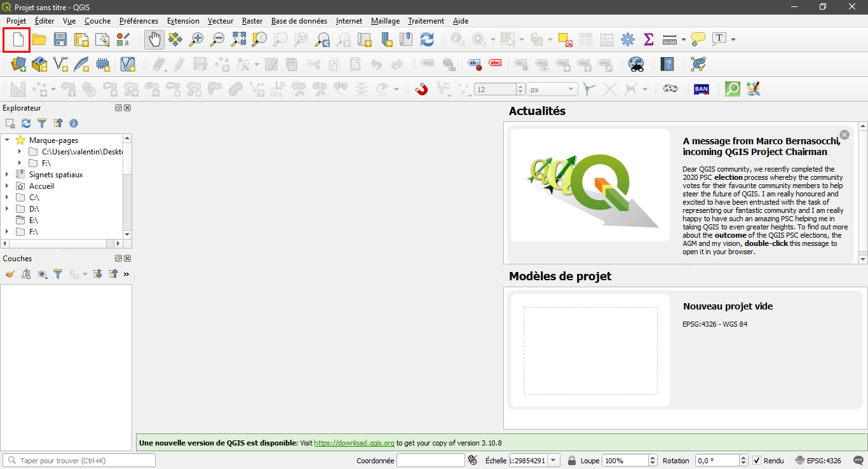
Task: Open the Processing Toolbox gear icon
Action: tap(628, 40)
